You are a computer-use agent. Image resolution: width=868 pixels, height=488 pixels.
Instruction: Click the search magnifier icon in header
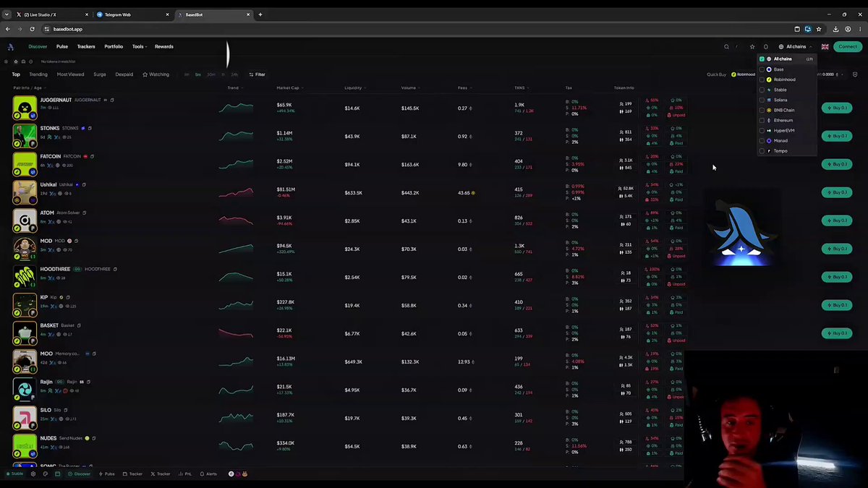[x=726, y=46]
